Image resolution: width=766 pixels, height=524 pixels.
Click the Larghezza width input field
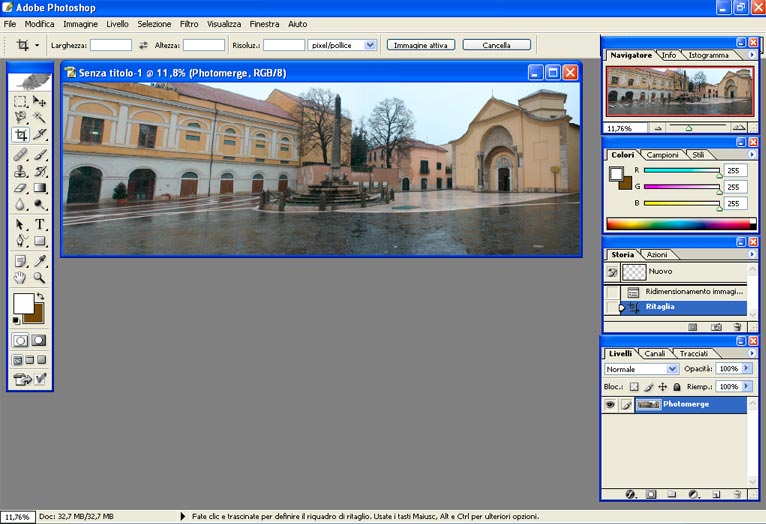click(x=111, y=45)
